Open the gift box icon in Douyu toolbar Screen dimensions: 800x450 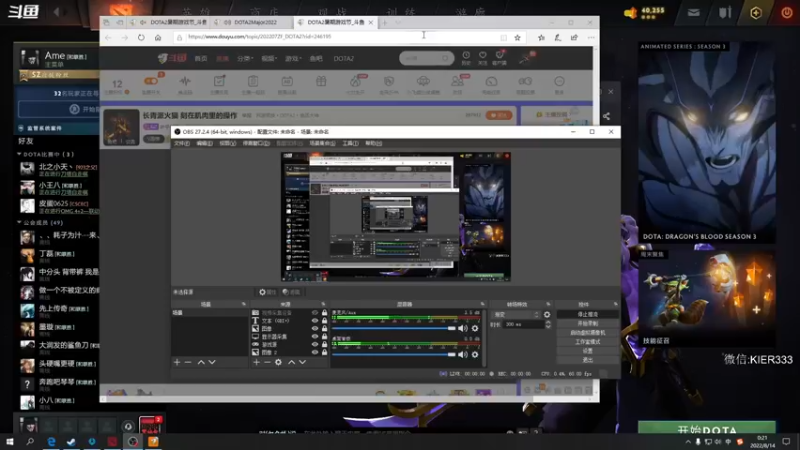321,82
